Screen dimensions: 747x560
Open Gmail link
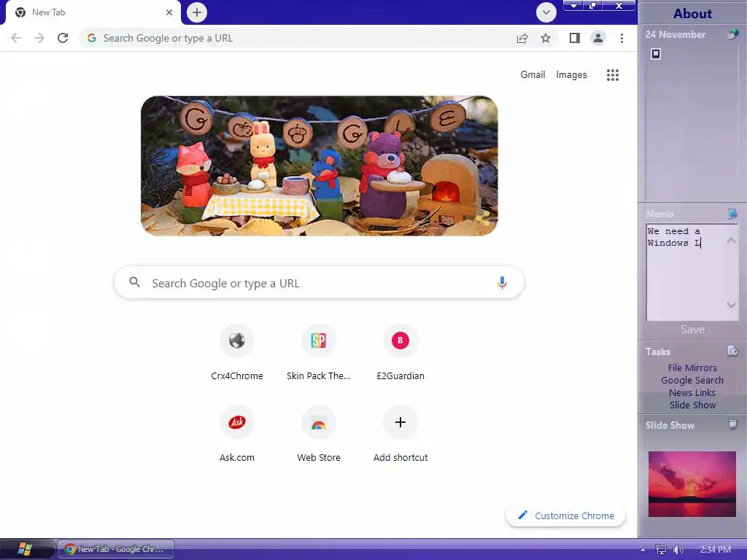(x=533, y=75)
